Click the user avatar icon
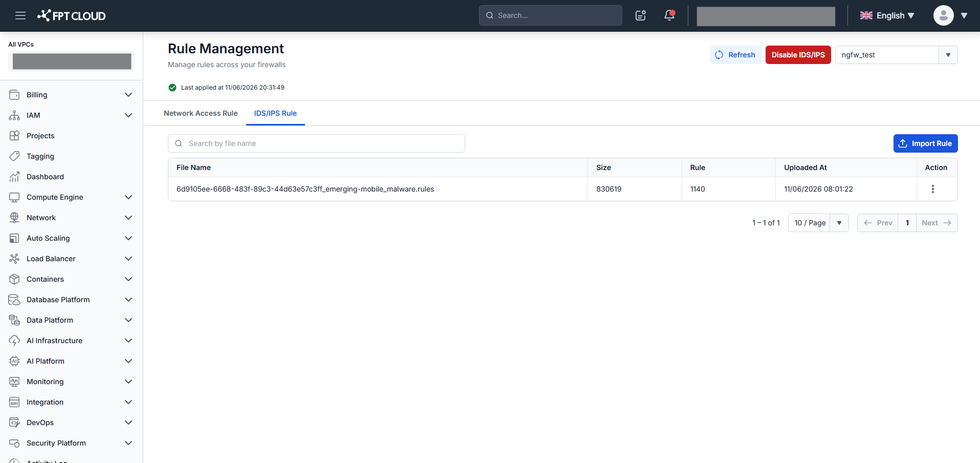980x463 pixels. click(943, 15)
